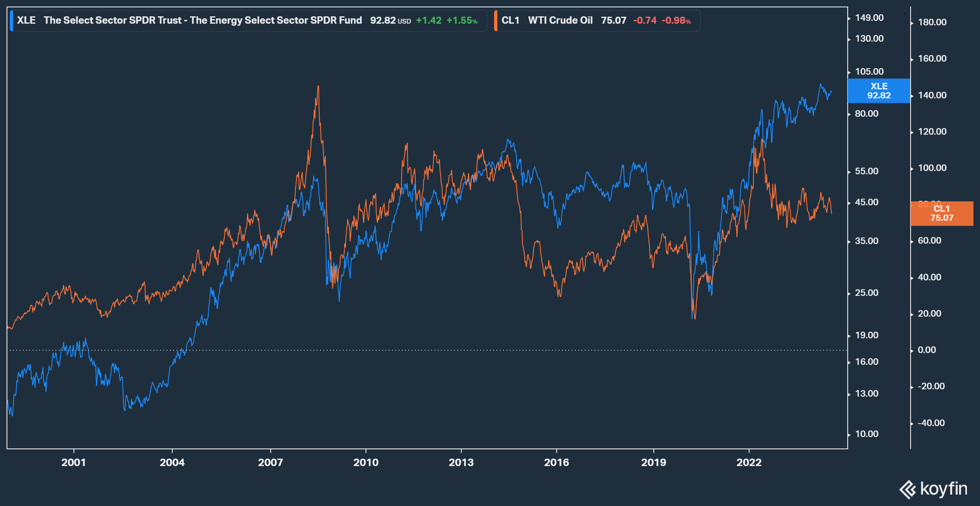Click the WTI Crude Oil series name
The width and height of the screenshot is (980, 506).
coord(560,20)
